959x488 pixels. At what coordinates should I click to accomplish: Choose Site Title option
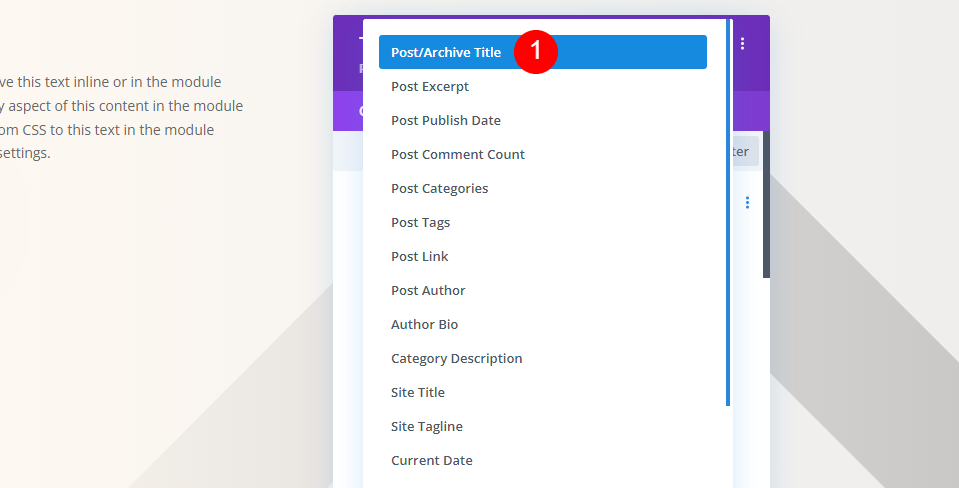pyautogui.click(x=542, y=393)
